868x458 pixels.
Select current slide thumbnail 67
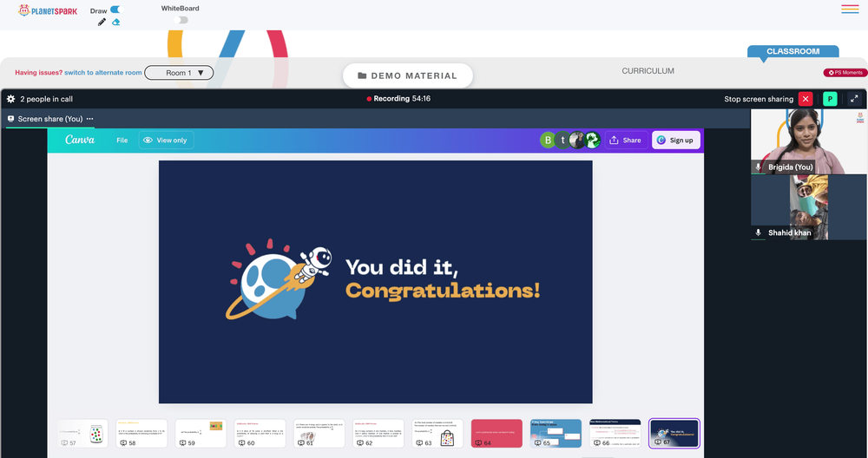pos(674,433)
